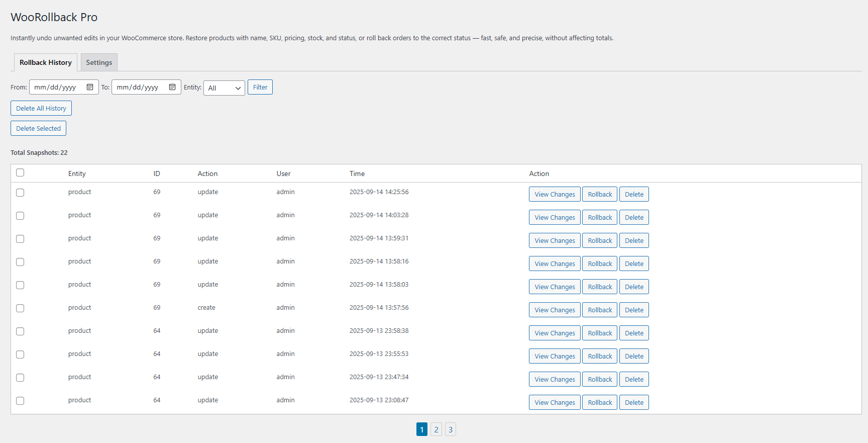Go to pagination page 2
Viewport: 868px width, 443px height.
437,429
